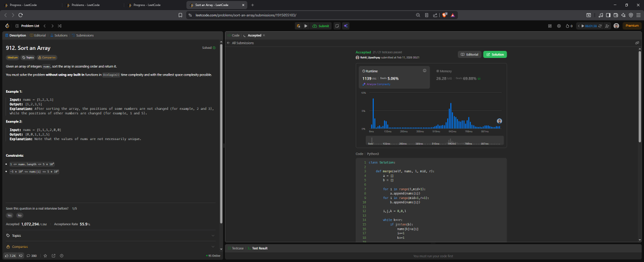The width and height of the screenshot is (644, 262).
Task: Start the timer play icon
Action: [x=583, y=26]
